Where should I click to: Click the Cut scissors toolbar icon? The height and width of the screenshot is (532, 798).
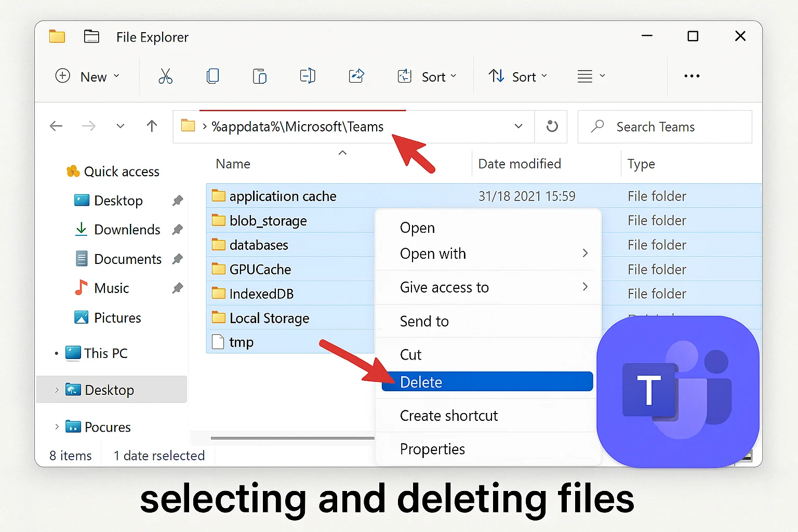(165, 76)
